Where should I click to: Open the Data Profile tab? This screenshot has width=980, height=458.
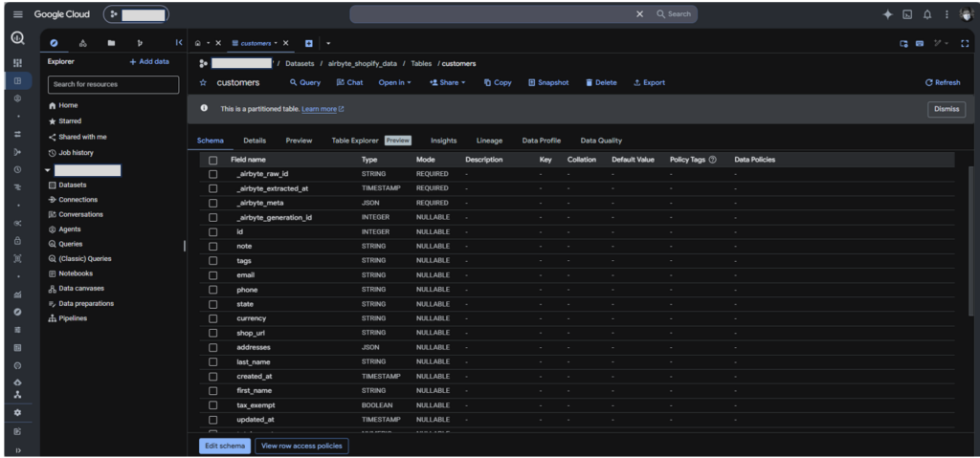[x=542, y=141]
